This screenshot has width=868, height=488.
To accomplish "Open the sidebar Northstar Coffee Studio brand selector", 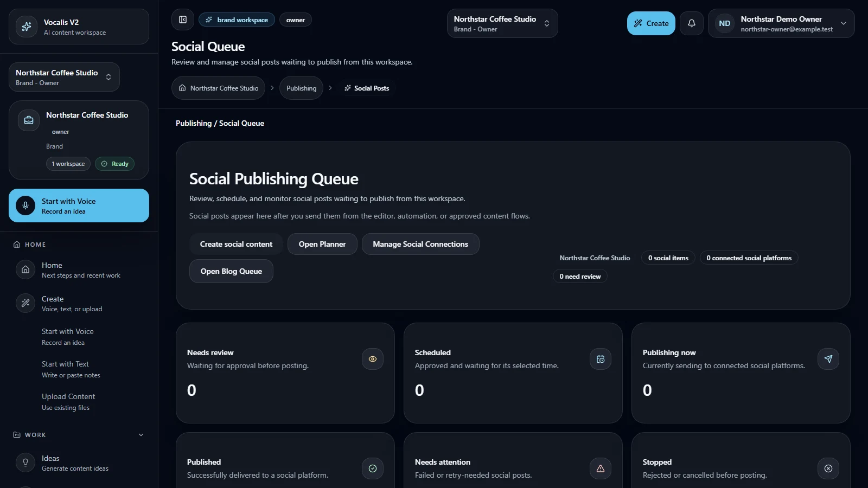I will tap(64, 77).
